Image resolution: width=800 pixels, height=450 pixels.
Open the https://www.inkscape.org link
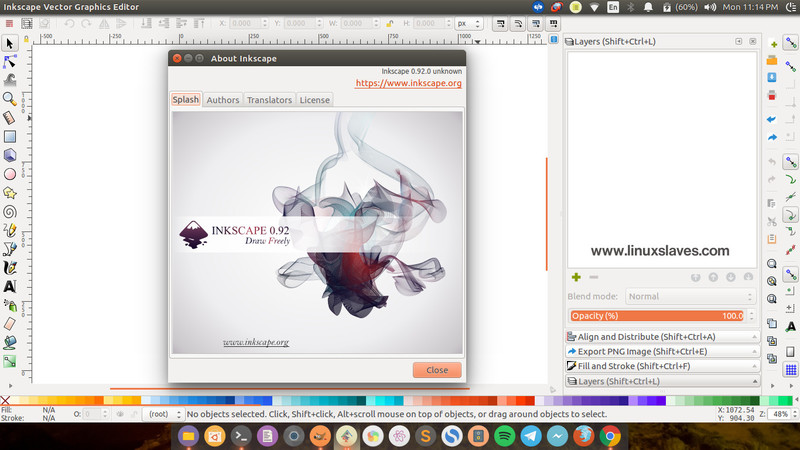click(x=409, y=83)
